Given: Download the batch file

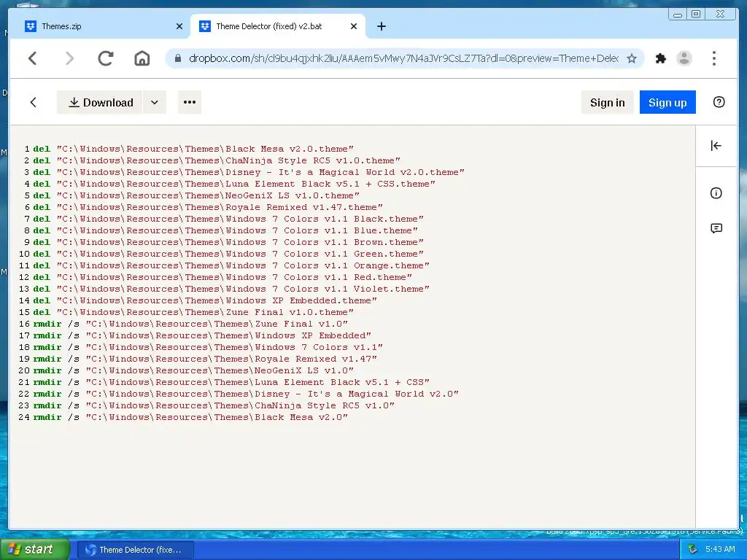Looking at the screenshot, I should click(x=99, y=102).
